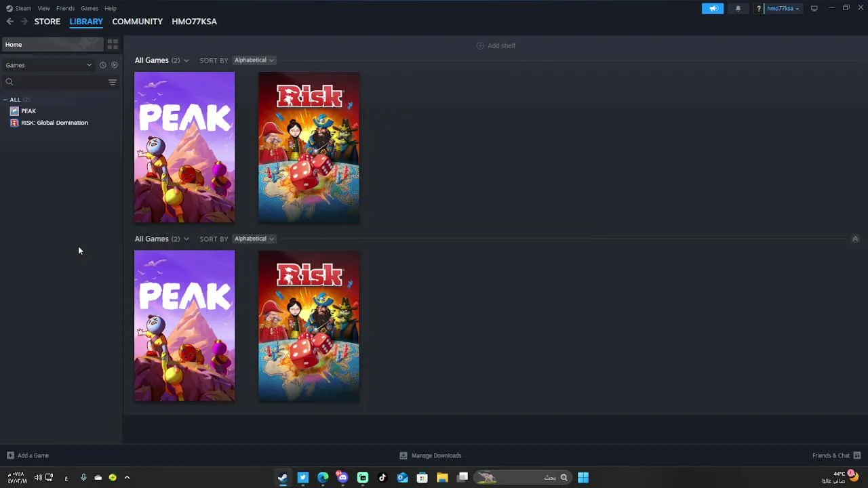The image size is (868, 488).
Task: Switch to Big Picture mode icon
Action: [814, 8]
